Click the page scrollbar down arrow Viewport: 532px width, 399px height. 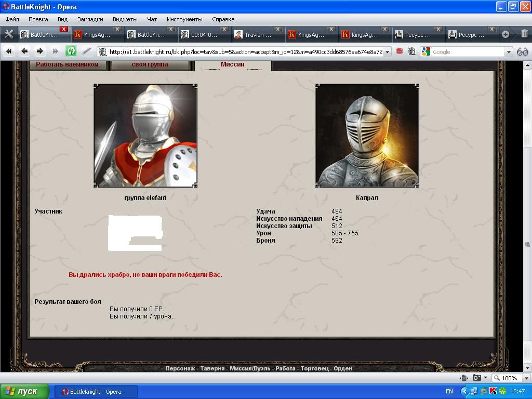click(x=528, y=368)
